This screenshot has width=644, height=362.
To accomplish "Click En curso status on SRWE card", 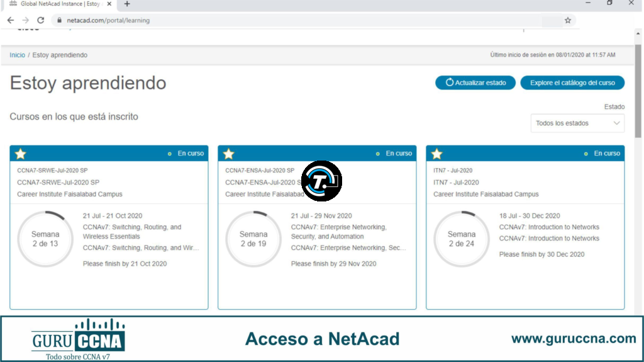I will pos(186,154).
